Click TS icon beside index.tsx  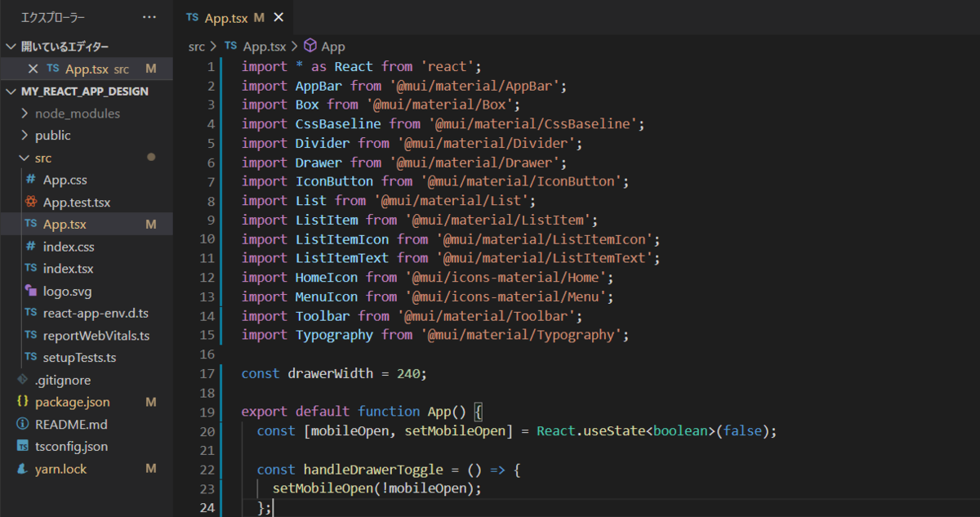30,269
